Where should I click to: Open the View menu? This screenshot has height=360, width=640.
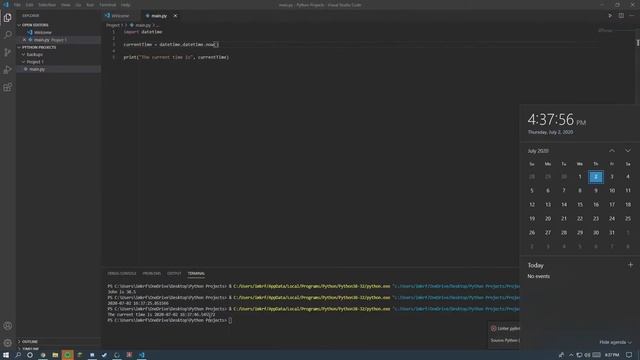click(65, 5)
